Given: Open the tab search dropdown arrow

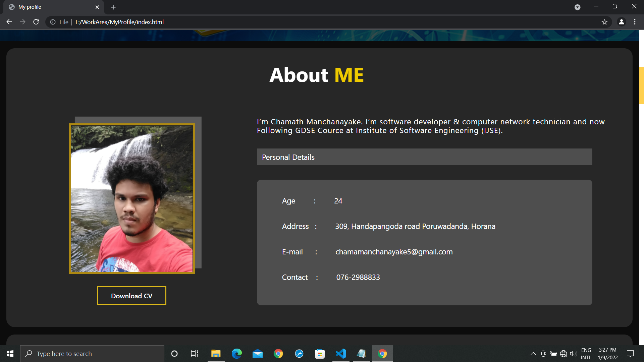Looking at the screenshot, I should [x=577, y=7].
